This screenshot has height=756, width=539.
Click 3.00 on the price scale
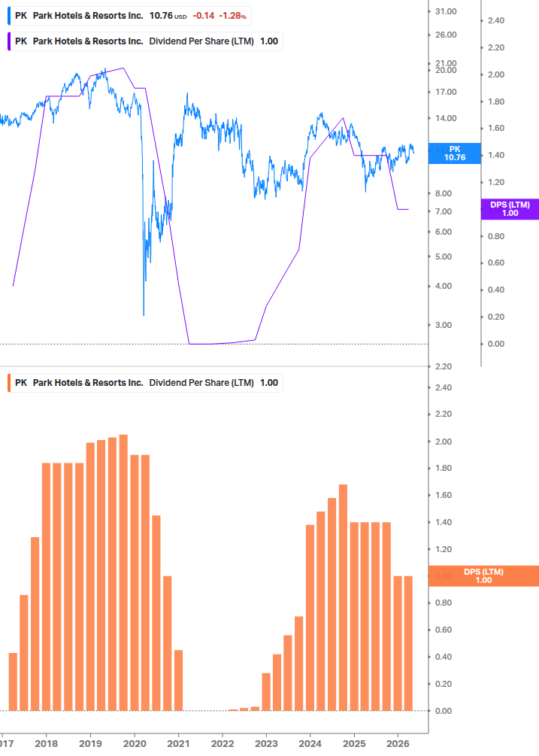click(x=443, y=325)
